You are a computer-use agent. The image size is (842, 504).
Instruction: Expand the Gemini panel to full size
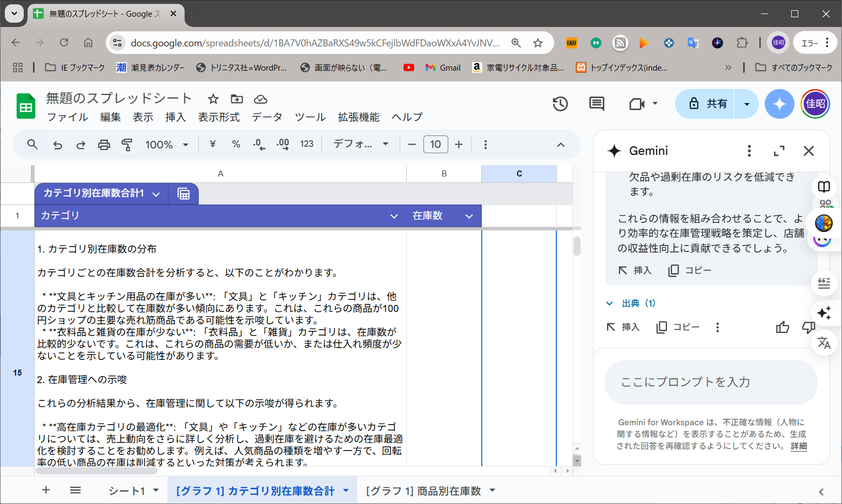click(x=779, y=151)
